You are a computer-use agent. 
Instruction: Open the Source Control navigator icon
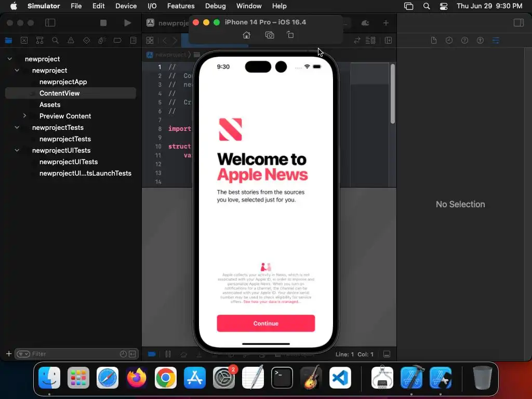[24, 41]
